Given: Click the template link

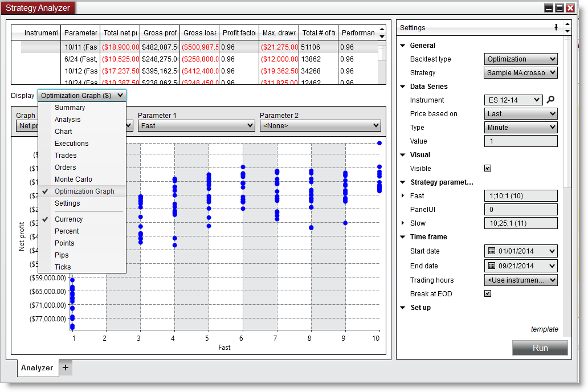Looking at the screenshot, I should coord(545,329).
